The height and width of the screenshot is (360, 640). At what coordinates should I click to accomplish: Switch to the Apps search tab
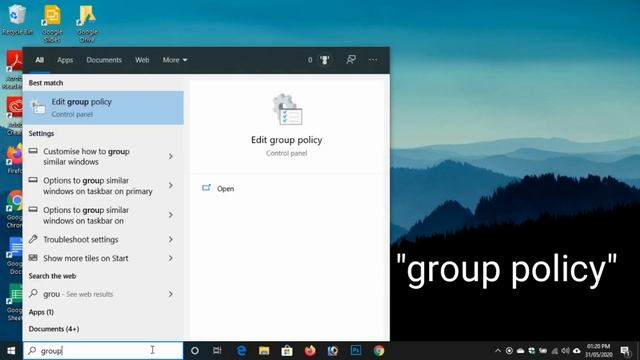click(65, 60)
